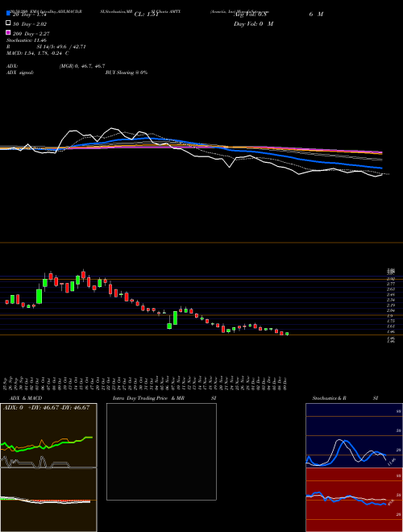Click the 'ADX & MACD' panel title
The image size is (403, 532).
pyautogui.click(x=26, y=398)
